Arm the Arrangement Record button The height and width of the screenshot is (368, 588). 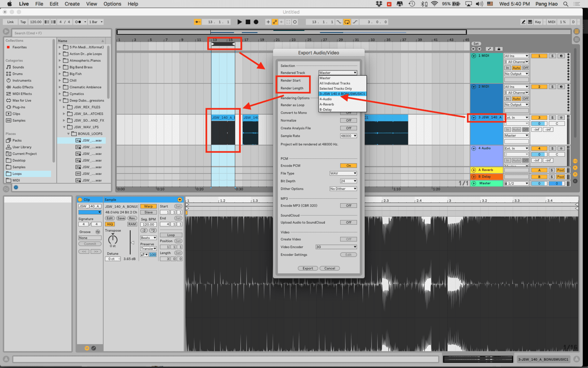coord(256,22)
